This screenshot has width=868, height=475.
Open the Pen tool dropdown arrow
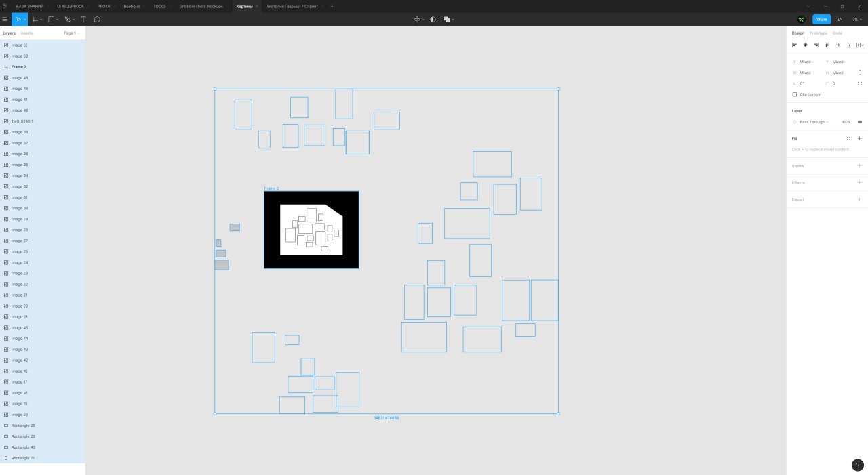click(74, 20)
